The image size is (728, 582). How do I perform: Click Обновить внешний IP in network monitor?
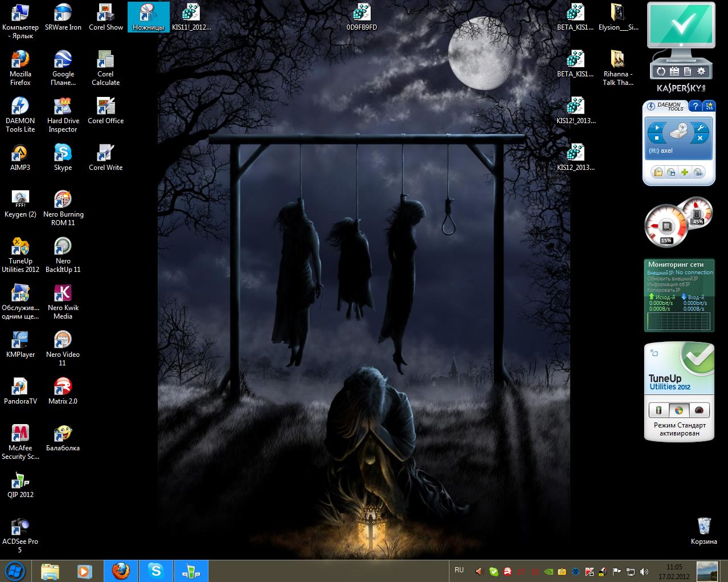click(x=672, y=279)
